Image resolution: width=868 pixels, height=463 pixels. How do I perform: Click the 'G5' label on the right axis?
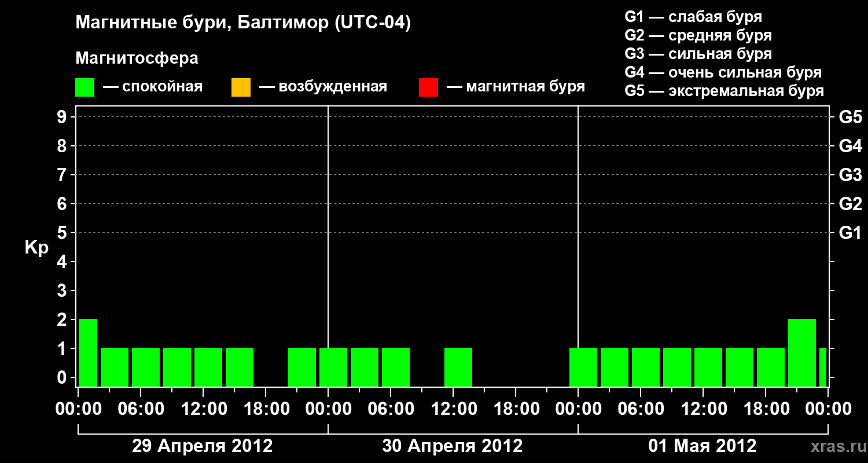850,117
